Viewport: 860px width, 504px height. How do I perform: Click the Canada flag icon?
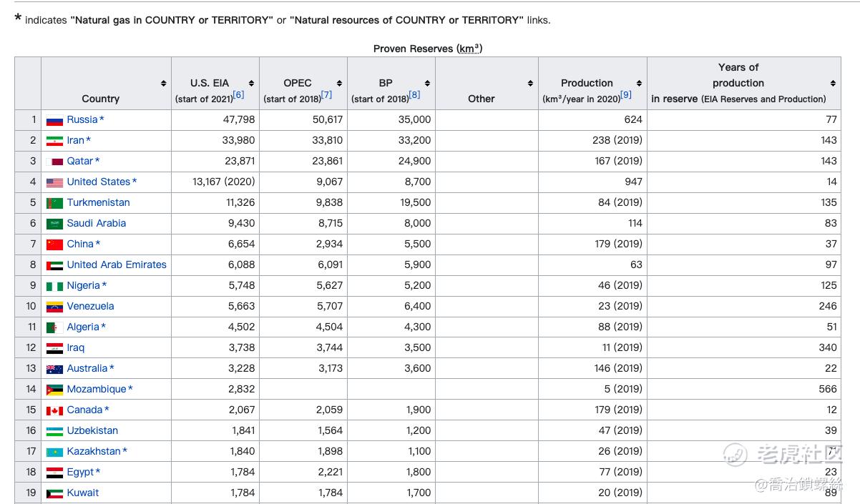(x=54, y=410)
